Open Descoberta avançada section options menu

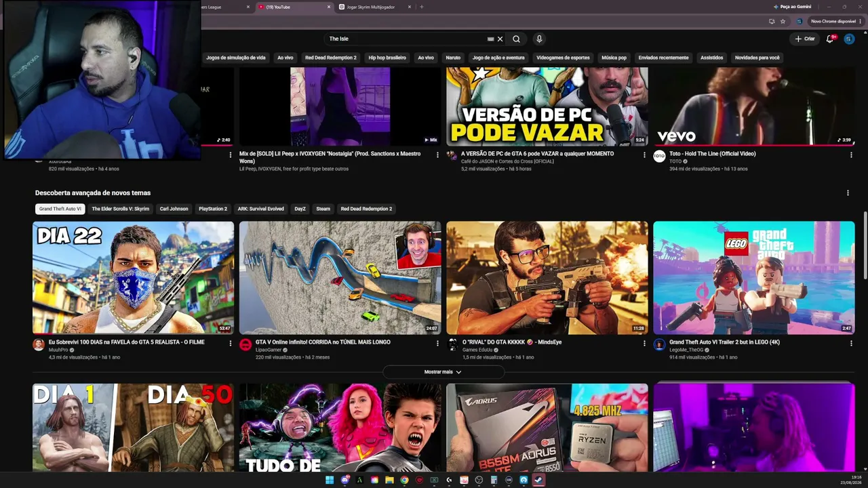pyautogui.click(x=848, y=193)
